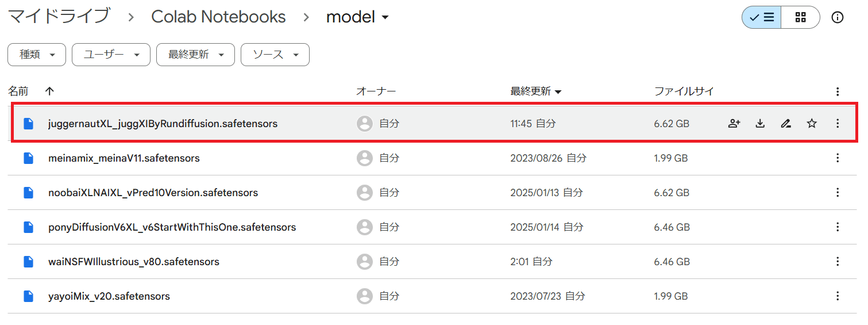Screen dimensions: 868x325
Task: Switch to list layout view
Action: coord(762,17)
